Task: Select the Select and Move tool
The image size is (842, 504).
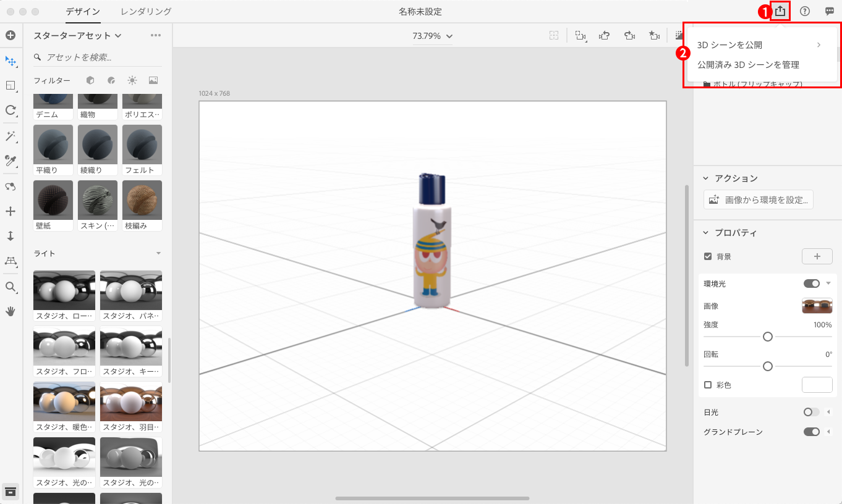Action: pyautogui.click(x=11, y=61)
